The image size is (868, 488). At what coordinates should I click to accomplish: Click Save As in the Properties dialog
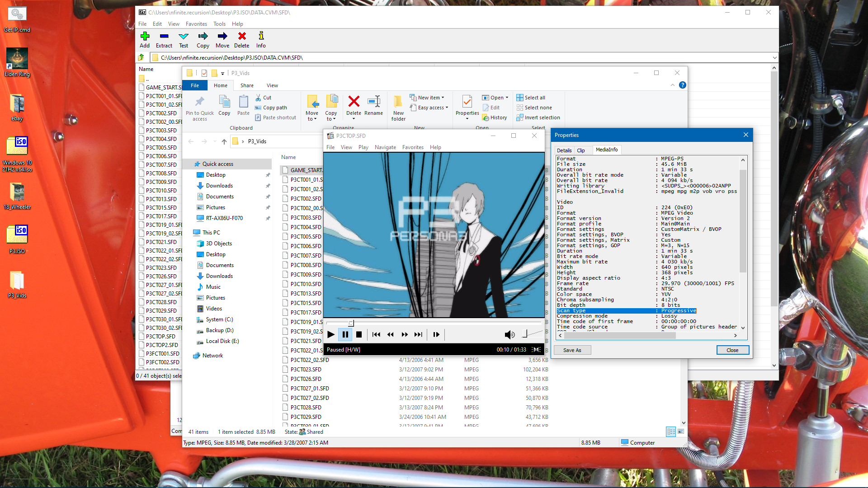(x=572, y=350)
